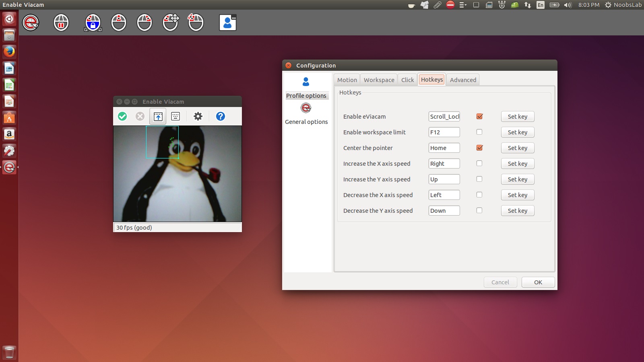This screenshot has height=362, width=644.
Task: Click the green checkmark in Enable Viacam window
Action: (x=122, y=116)
